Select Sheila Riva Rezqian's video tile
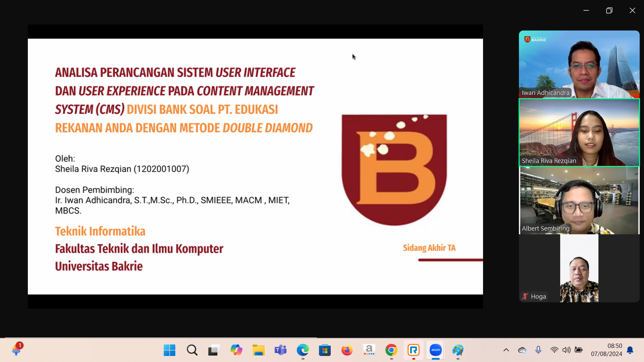 pos(579,132)
